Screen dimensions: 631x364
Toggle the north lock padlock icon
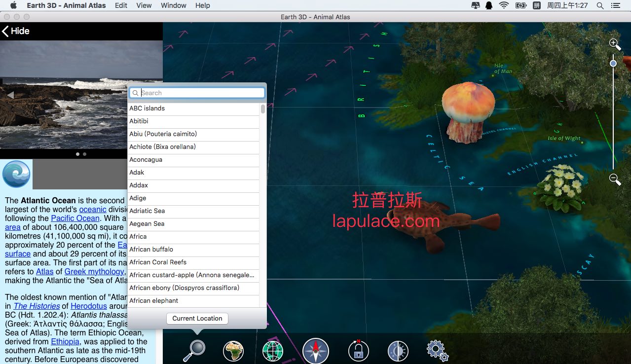pyautogui.click(x=358, y=351)
